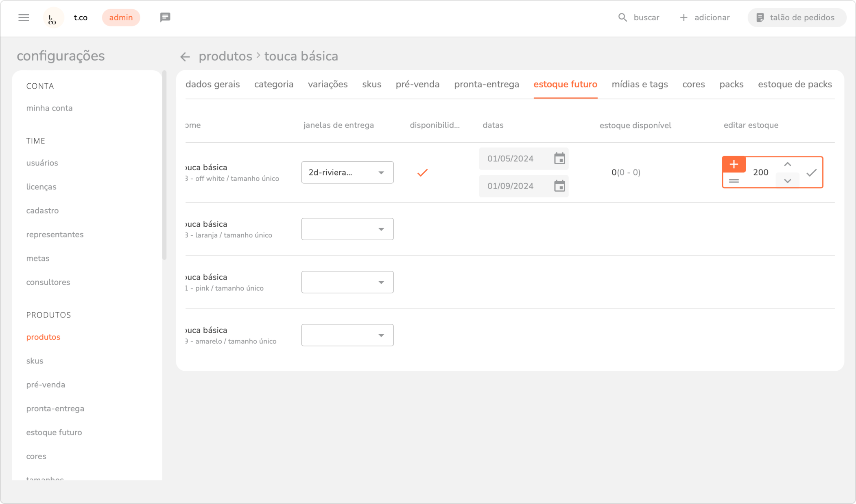Viewport: 856px width, 504px height.
Task: Open calendar for 01/09/2024 date
Action: [559, 186]
